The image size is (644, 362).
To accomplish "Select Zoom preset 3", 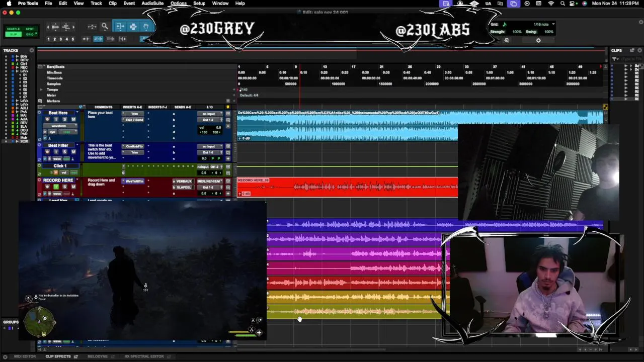I will pos(60,39).
